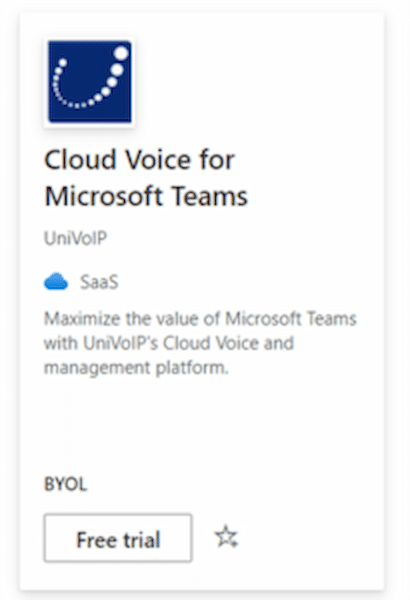Open the UniVoIP dotted-arc logo

(90, 82)
